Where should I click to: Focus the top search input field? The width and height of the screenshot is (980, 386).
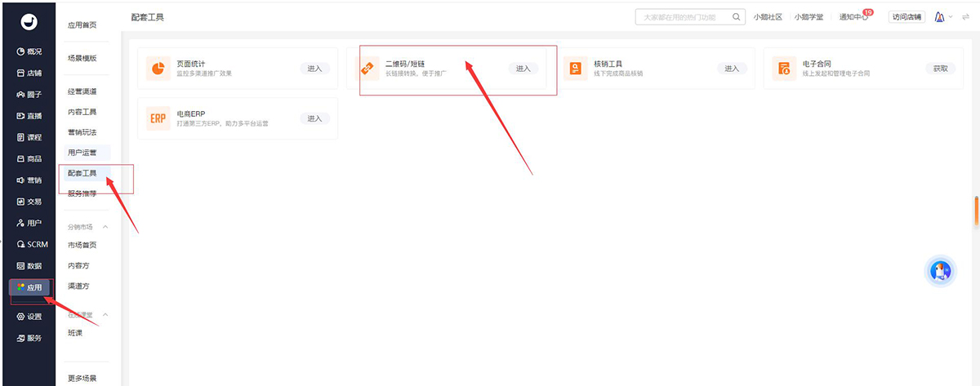click(682, 17)
